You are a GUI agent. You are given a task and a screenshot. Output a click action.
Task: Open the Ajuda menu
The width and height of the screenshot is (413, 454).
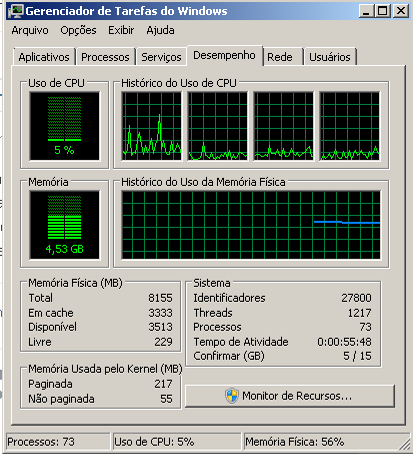(160, 30)
